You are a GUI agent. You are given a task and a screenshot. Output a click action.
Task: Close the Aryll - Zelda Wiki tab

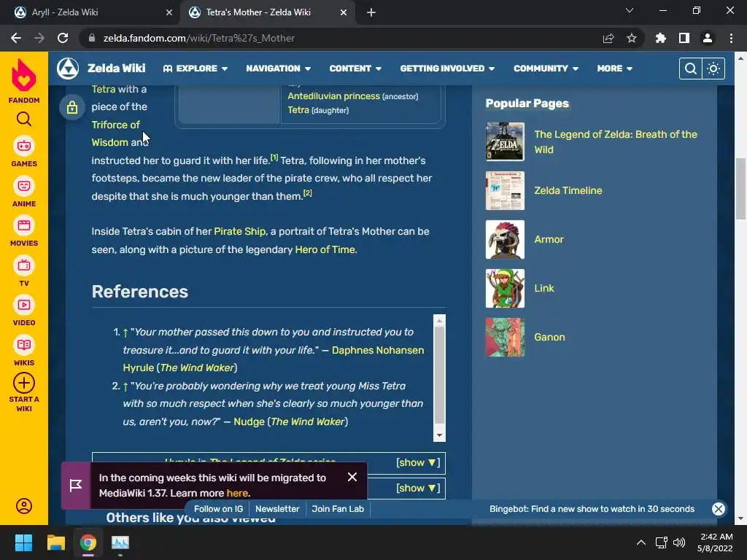click(x=169, y=12)
